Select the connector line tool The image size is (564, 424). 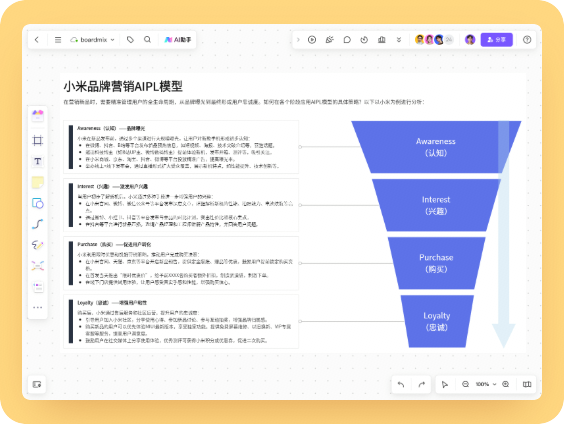[38, 224]
